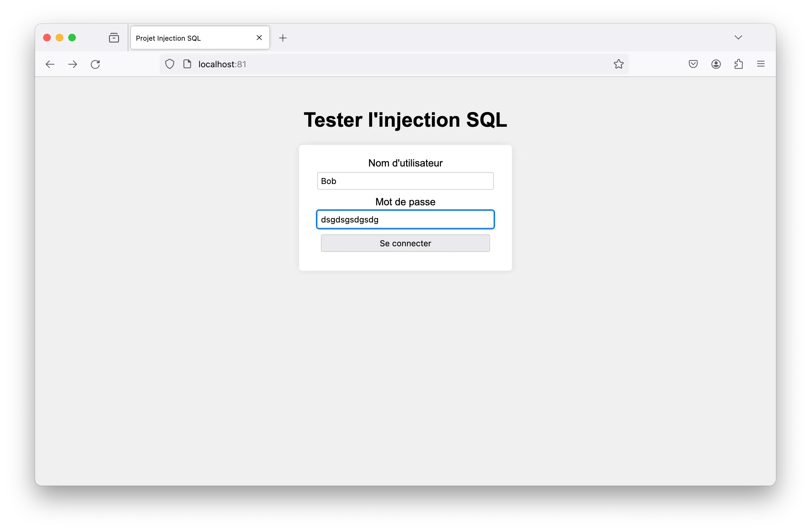
Task: Zoom window with green traffic light
Action: (x=72, y=38)
